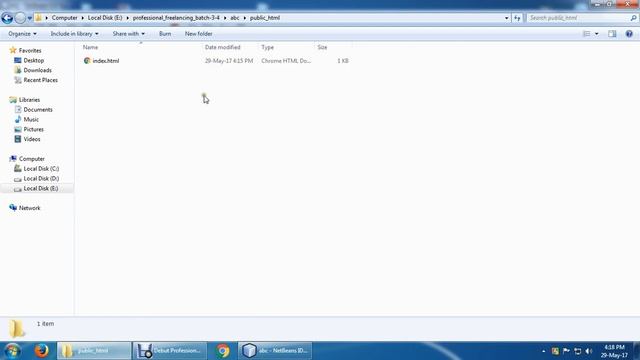Image resolution: width=640 pixels, height=360 pixels.
Task: Expand the breadcrumb arrow after abc
Action: pos(244,18)
